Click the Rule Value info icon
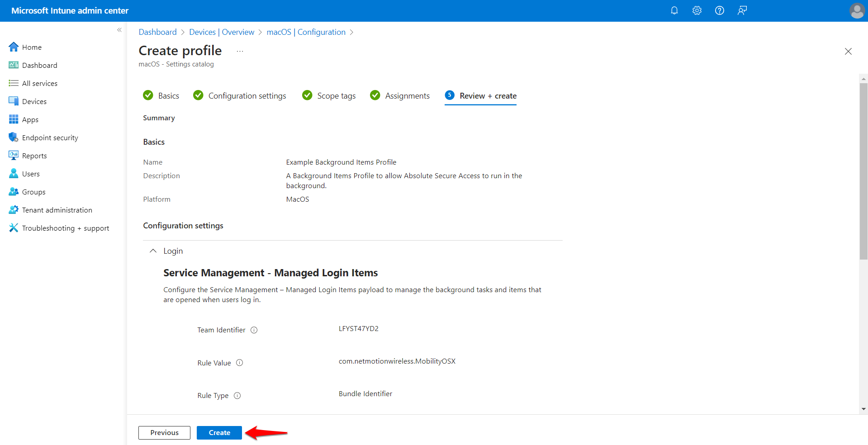868x445 pixels. point(240,363)
